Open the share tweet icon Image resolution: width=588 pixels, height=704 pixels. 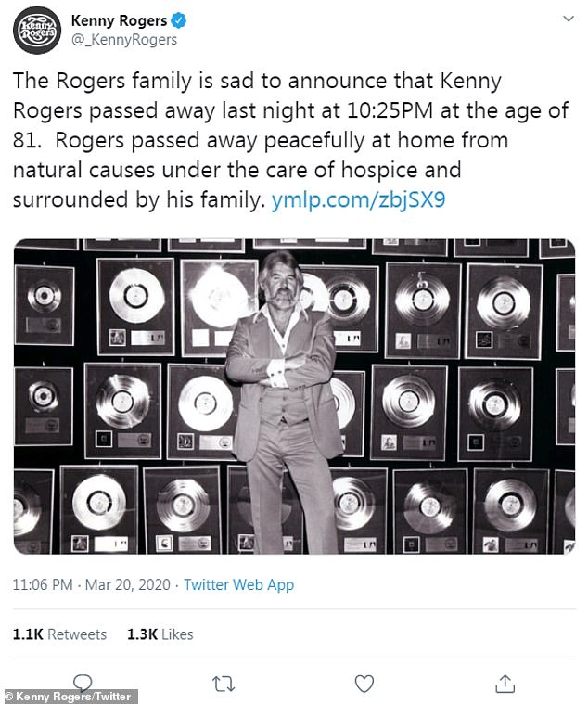(505, 685)
